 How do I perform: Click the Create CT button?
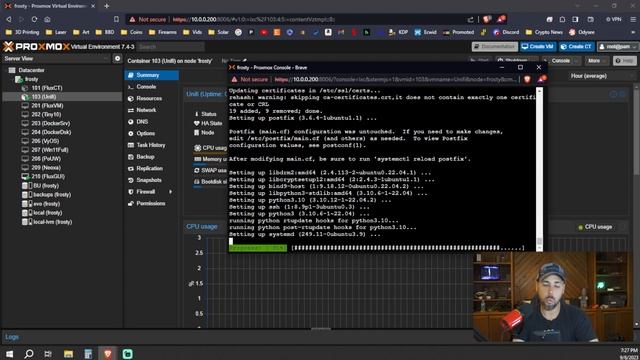576,47
